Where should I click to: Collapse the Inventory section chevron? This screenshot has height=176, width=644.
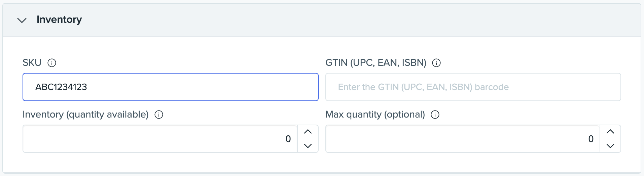click(22, 20)
